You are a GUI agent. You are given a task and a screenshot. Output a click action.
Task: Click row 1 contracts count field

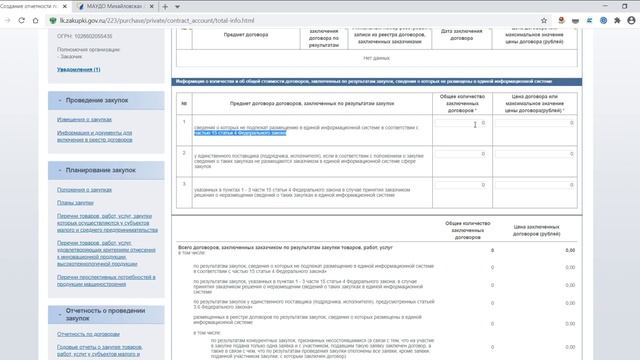point(461,123)
